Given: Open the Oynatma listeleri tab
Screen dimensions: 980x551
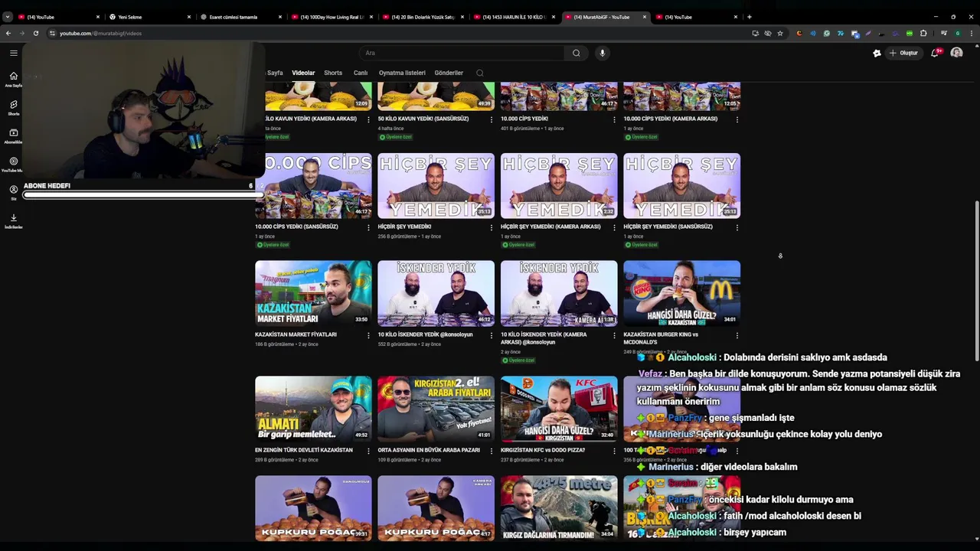Looking at the screenshot, I should 402,73.
